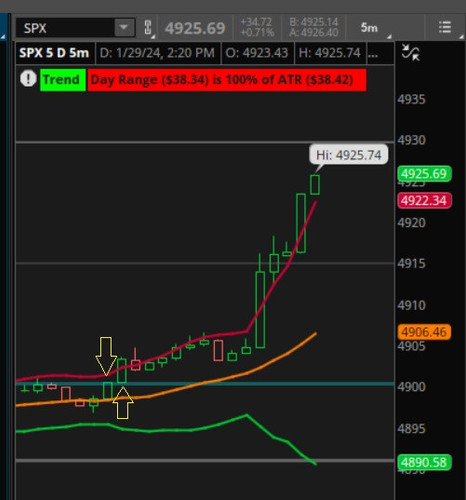Click the SPX symbol input field
Screen dimensions: 466x500
pos(65,28)
